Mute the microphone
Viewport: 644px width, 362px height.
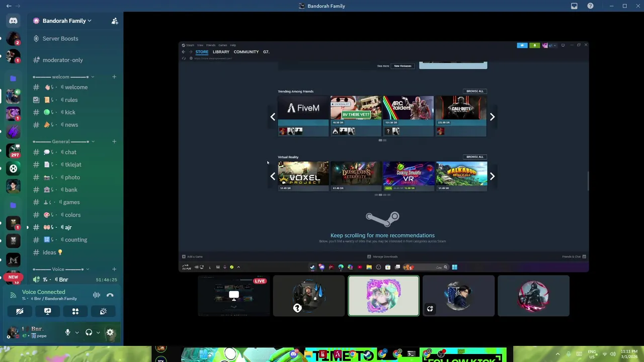coord(67,332)
